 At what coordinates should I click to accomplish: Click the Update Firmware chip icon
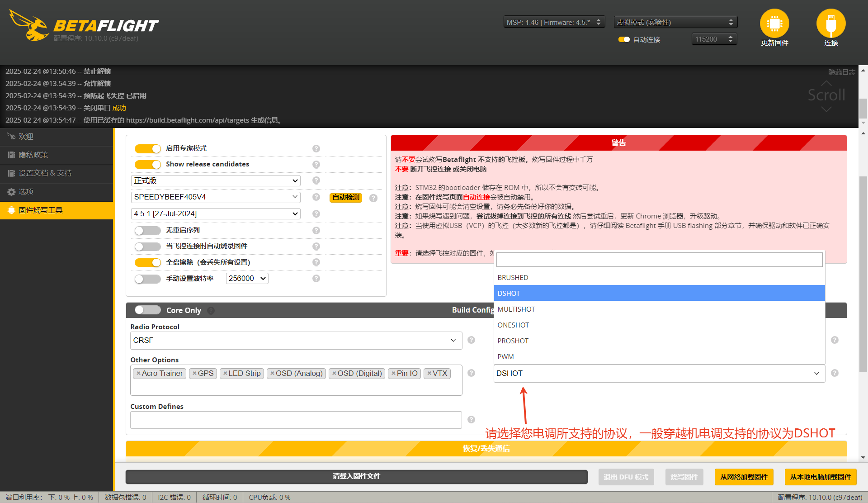tap(774, 23)
